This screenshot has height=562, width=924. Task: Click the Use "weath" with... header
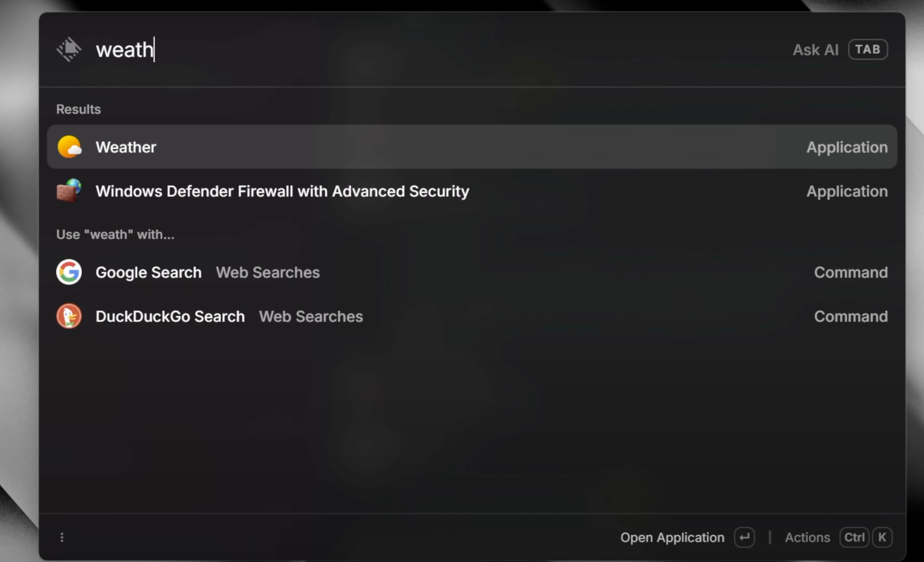click(115, 235)
